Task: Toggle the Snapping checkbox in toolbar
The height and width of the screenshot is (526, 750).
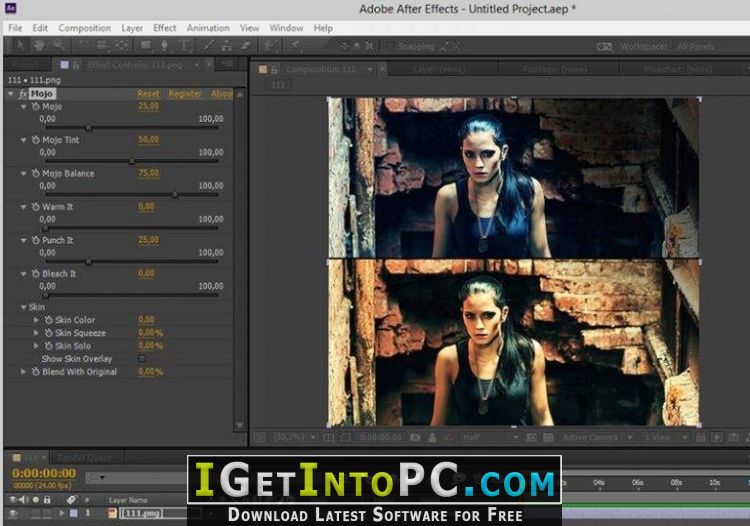Action: click(390, 46)
